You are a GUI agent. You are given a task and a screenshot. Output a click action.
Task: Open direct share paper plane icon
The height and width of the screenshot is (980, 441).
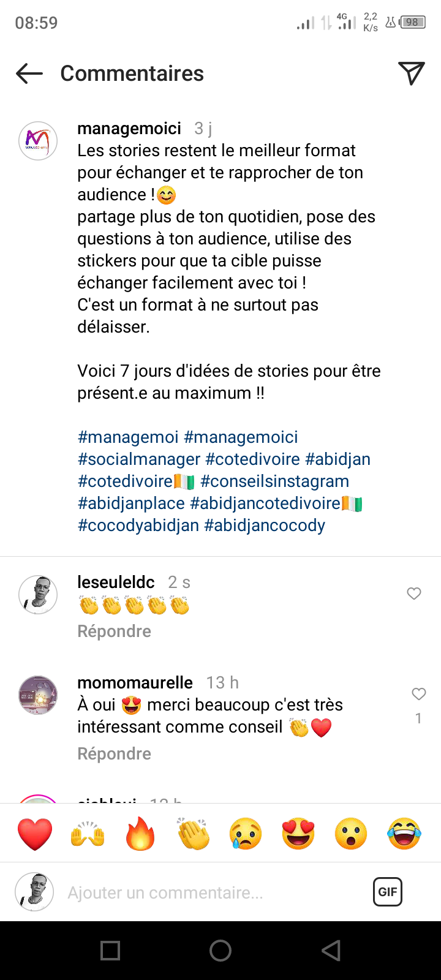click(x=411, y=73)
